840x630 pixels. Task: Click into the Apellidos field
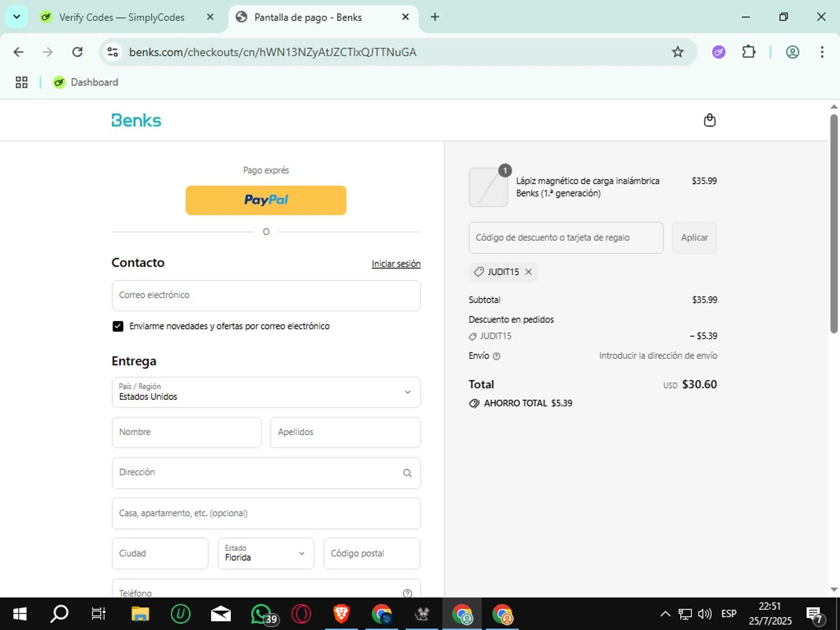346,432
